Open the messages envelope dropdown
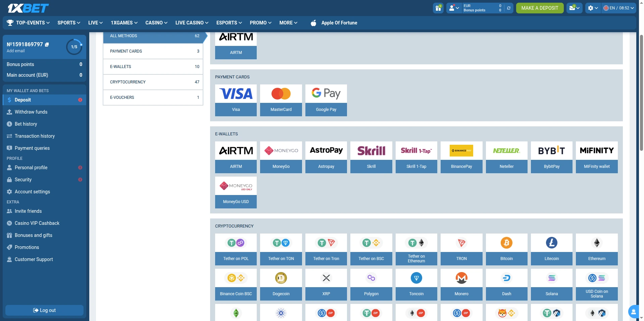Screen dimensions: 644x321 (x=574, y=8)
